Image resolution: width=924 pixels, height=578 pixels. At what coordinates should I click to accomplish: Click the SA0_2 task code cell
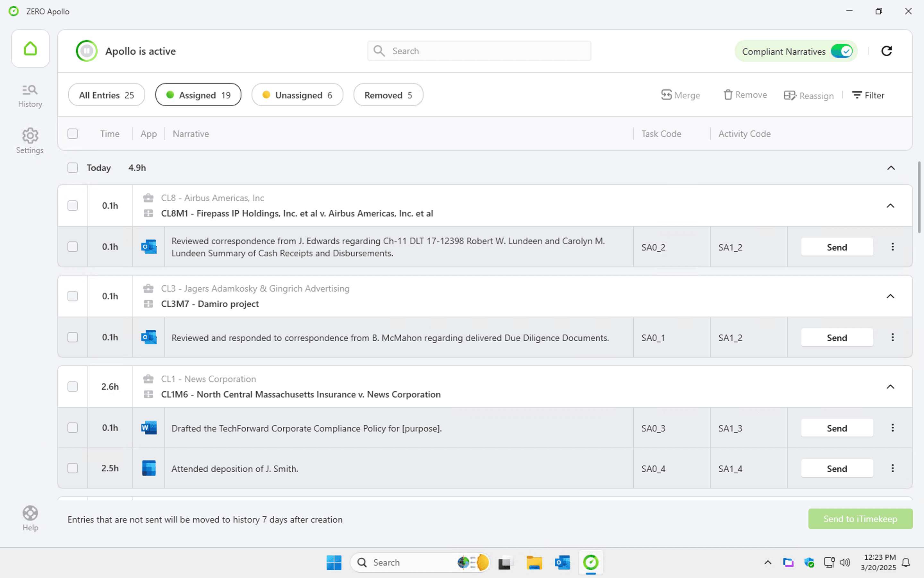pyautogui.click(x=672, y=247)
